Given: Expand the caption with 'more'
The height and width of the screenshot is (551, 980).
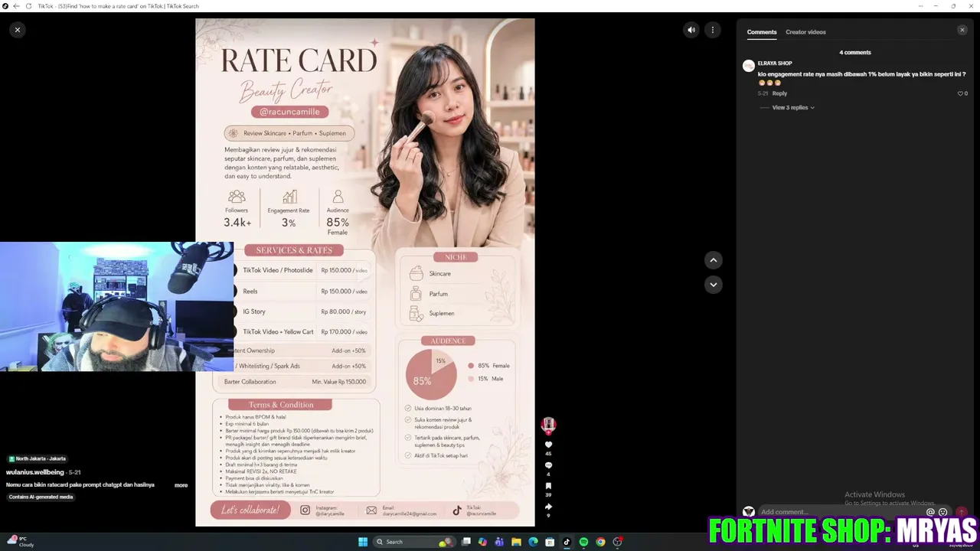Looking at the screenshot, I should [x=181, y=485].
